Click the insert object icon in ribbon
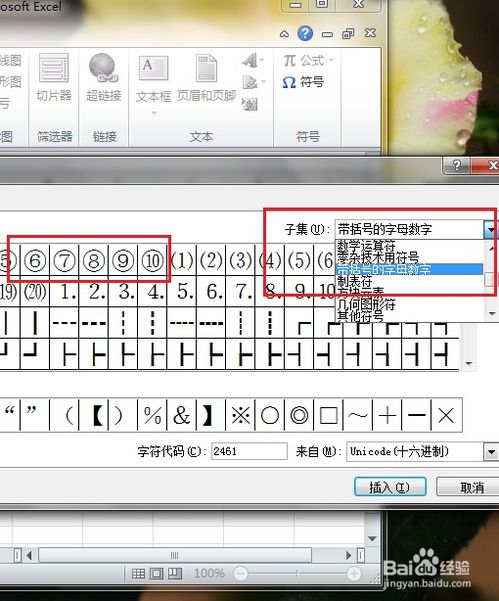The image size is (499, 601). click(x=250, y=103)
